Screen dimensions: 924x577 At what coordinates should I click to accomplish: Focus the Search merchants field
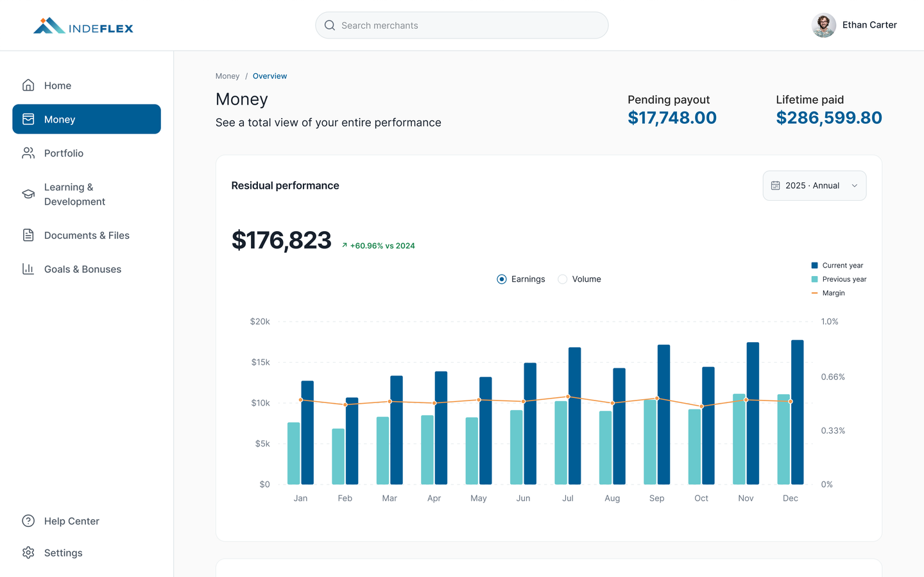click(x=462, y=25)
